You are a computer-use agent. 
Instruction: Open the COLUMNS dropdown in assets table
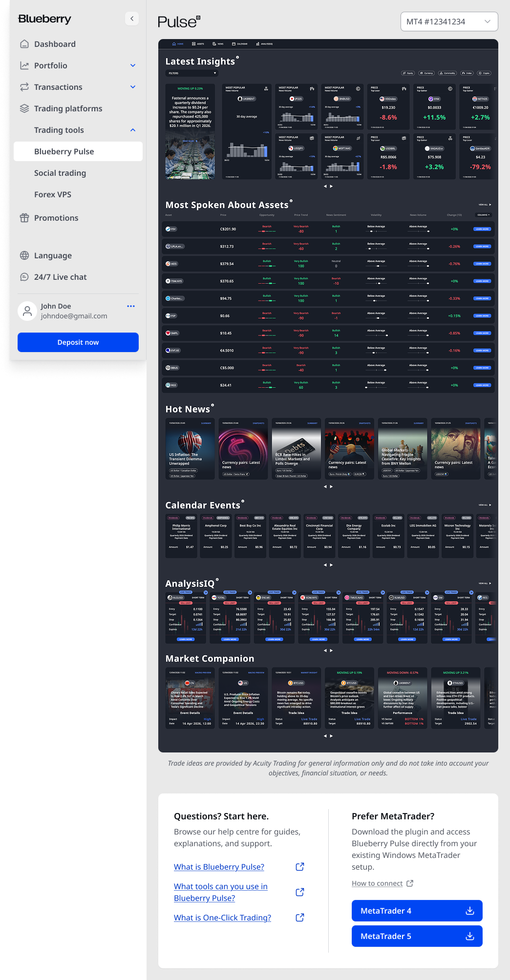click(483, 215)
